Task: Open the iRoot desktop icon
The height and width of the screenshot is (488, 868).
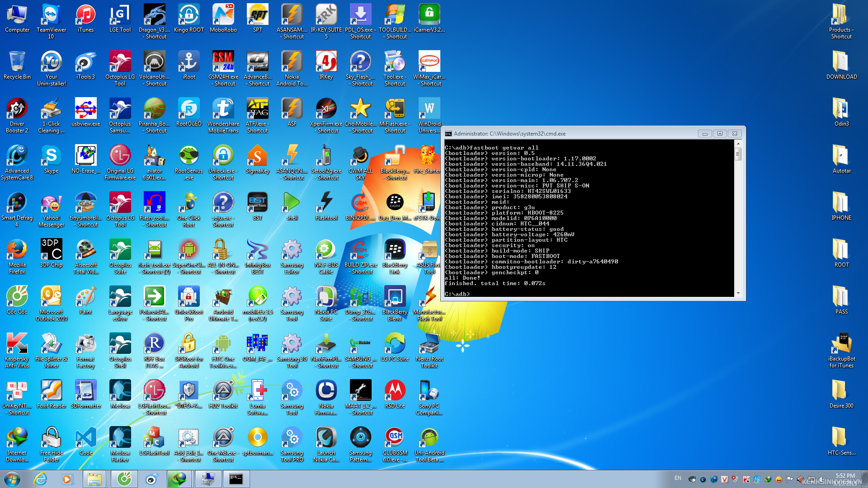Action: click(x=189, y=65)
